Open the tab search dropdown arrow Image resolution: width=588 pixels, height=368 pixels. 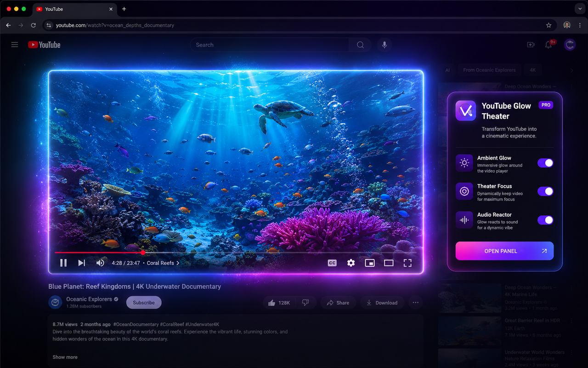579,9
